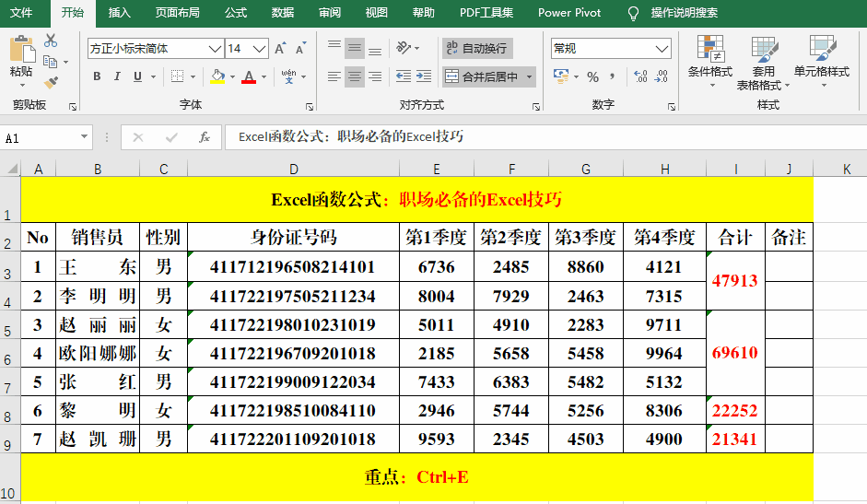Screen dimensions: 867x504
Task: Expand the underline style arrow
Action: (x=153, y=76)
